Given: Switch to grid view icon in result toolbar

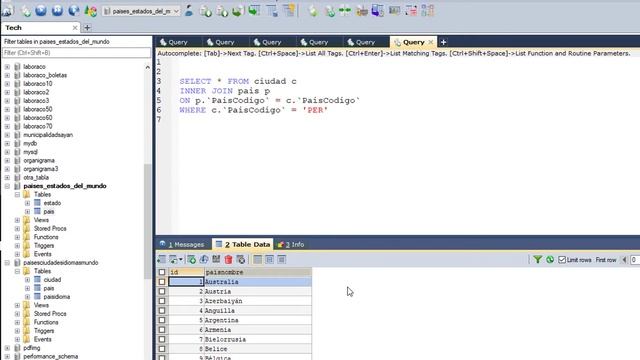Looking at the screenshot, I should pos(258,259).
